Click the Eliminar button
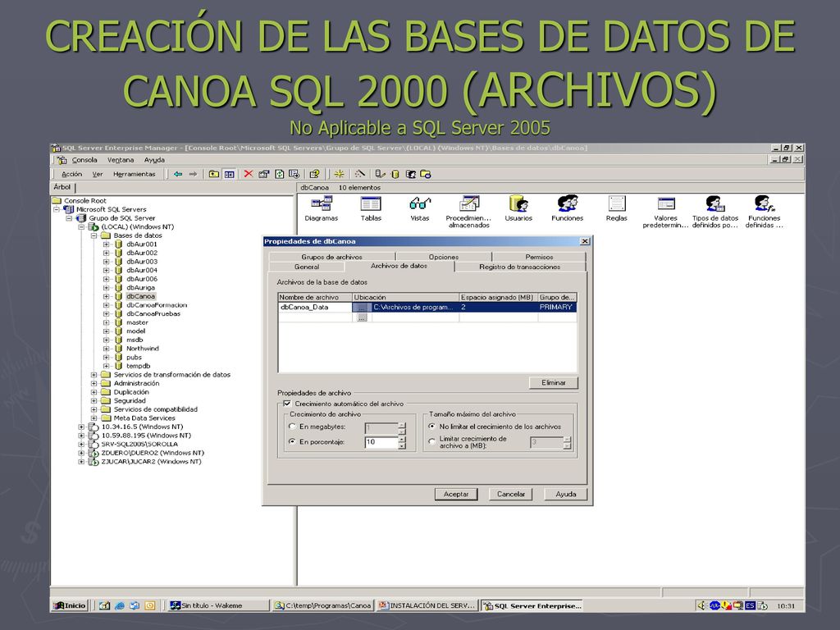This screenshot has height=630, width=840. (x=554, y=382)
